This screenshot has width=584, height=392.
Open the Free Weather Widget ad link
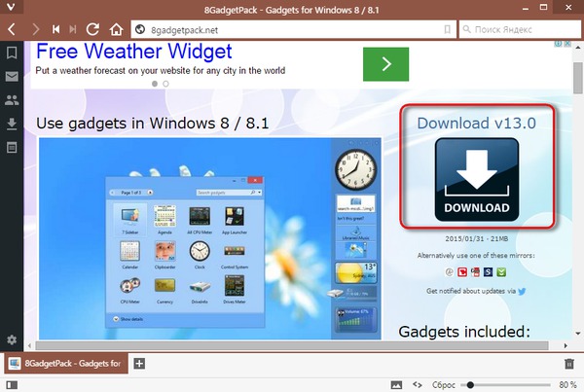[134, 52]
